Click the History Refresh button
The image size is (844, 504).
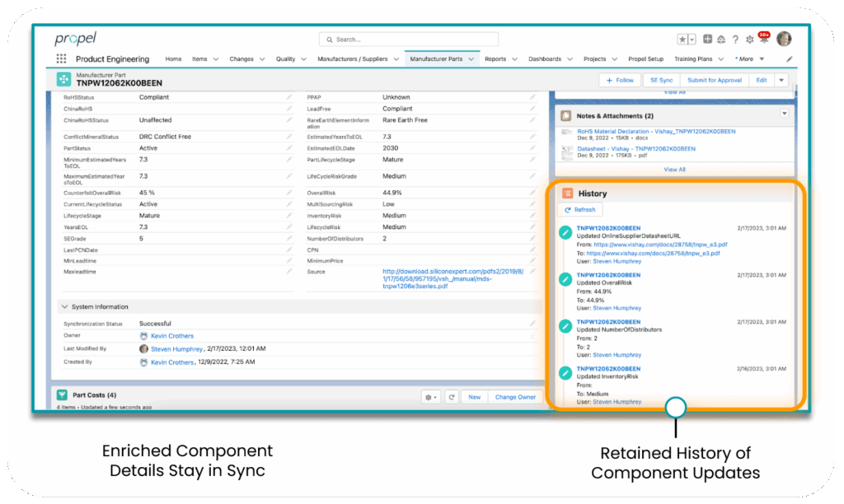[x=579, y=210]
